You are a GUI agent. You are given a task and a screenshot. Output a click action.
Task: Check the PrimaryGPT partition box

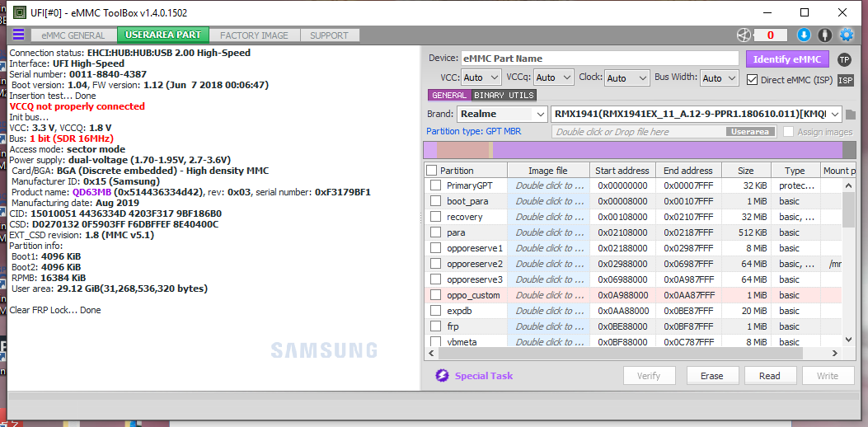(x=436, y=185)
